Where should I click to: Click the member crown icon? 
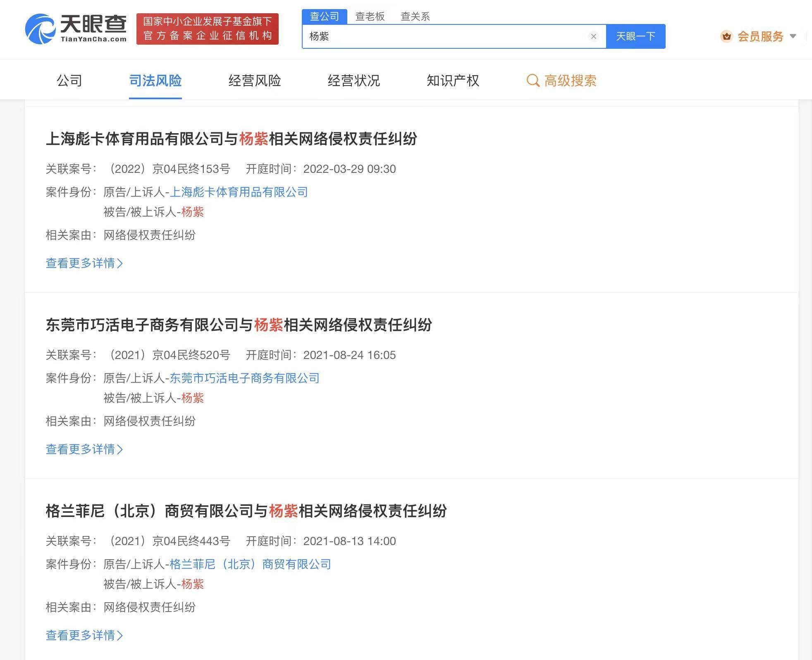(x=726, y=36)
